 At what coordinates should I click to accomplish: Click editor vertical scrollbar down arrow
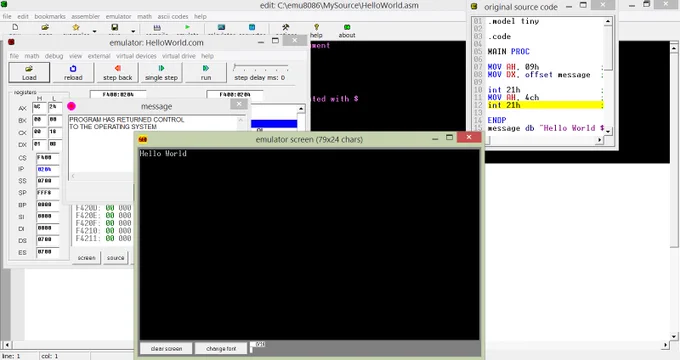(x=674, y=336)
